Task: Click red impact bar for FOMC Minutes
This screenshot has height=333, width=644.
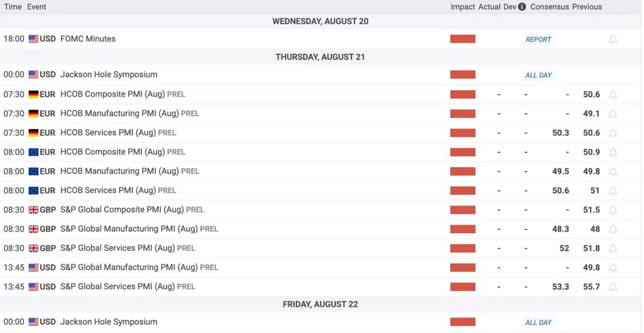Action: pos(463,39)
